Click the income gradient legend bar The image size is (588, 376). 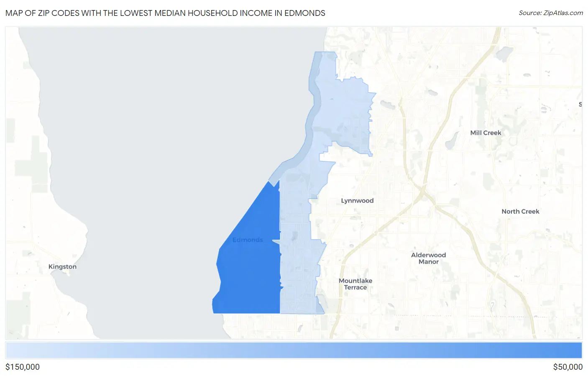click(x=294, y=350)
